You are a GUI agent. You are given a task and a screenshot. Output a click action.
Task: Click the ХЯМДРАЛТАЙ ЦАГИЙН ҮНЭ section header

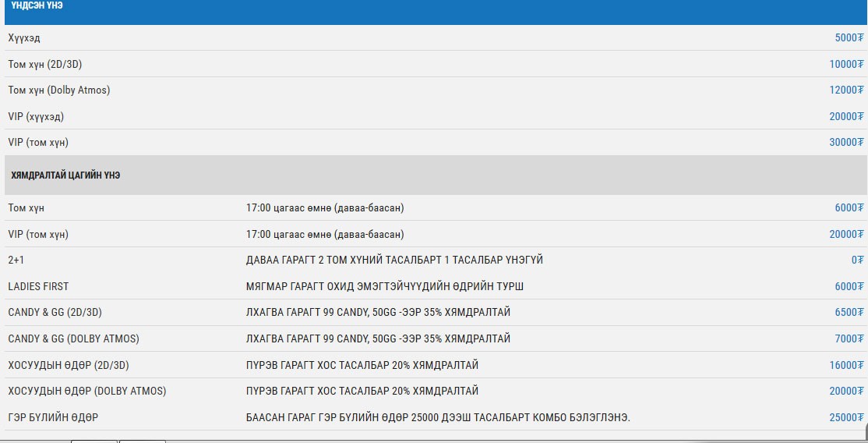[65, 175]
